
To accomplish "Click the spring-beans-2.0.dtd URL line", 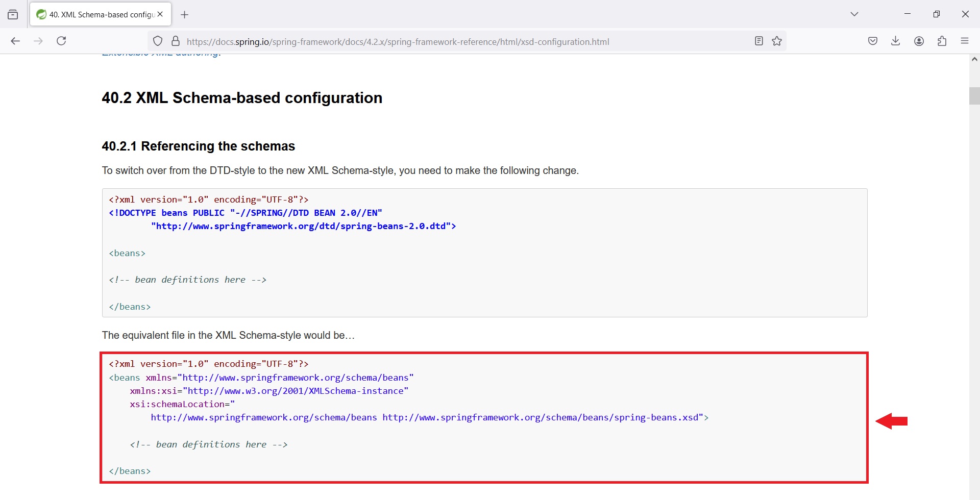I will [x=303, y=226].
